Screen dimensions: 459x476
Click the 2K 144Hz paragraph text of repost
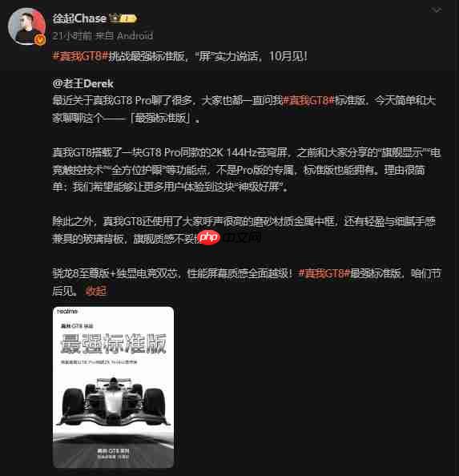[247, 170]
